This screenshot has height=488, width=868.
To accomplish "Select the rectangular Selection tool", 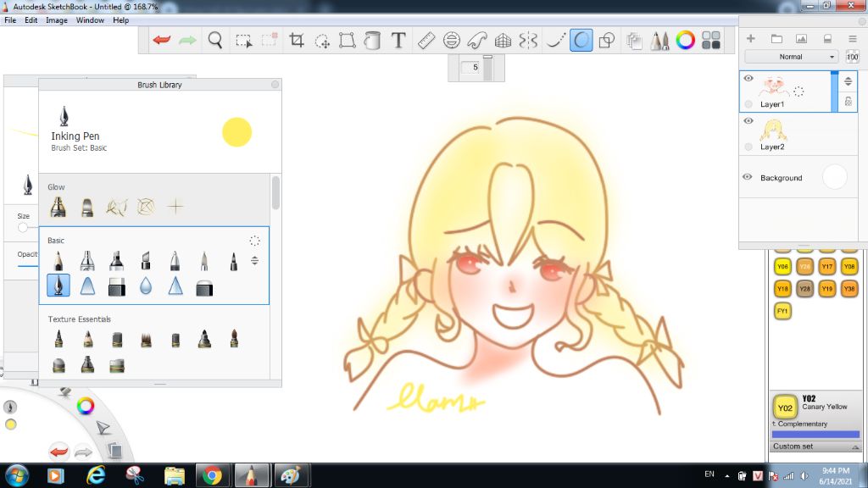I will (x=243, y=41).
